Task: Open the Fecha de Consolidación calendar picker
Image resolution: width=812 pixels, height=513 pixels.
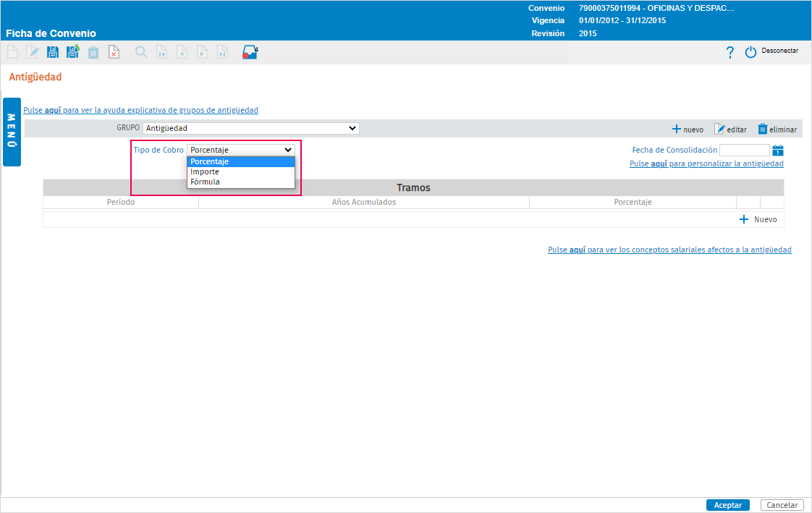Action: pyautogui.click(x=777, y=150)
